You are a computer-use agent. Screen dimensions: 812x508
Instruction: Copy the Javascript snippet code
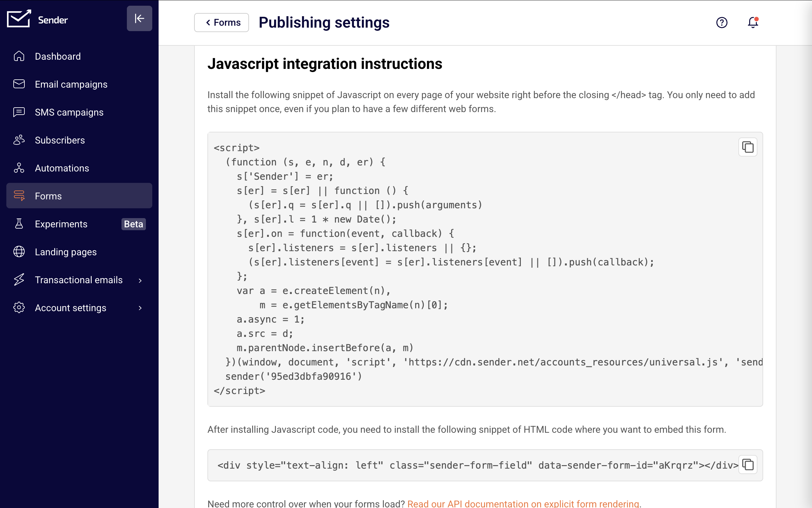pos(748,147)
